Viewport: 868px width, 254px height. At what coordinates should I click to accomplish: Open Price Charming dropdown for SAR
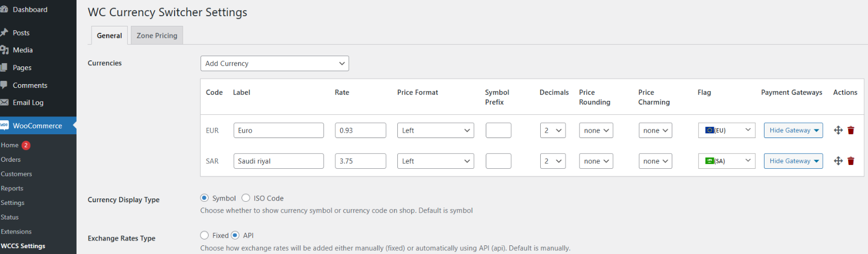(x=655, y=161)
